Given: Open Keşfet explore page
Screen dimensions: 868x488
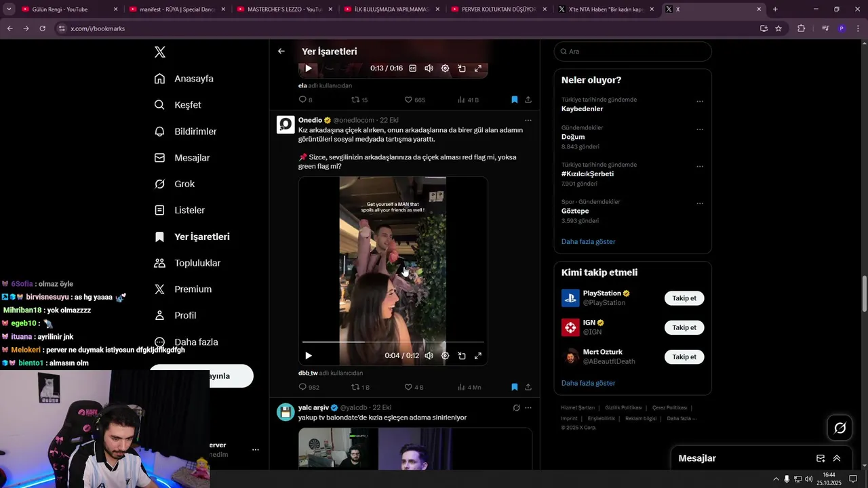Looking at the screenshot, I should (x=178, y=105).
